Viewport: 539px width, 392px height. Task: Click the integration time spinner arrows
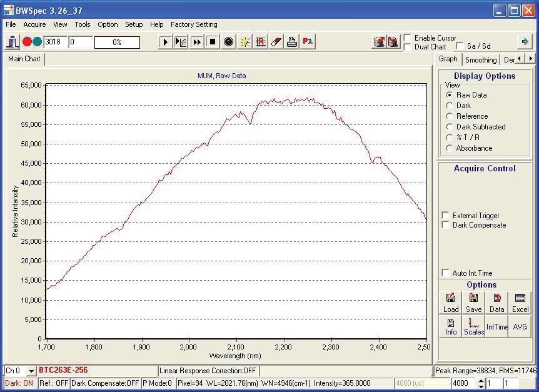[480, 383]
